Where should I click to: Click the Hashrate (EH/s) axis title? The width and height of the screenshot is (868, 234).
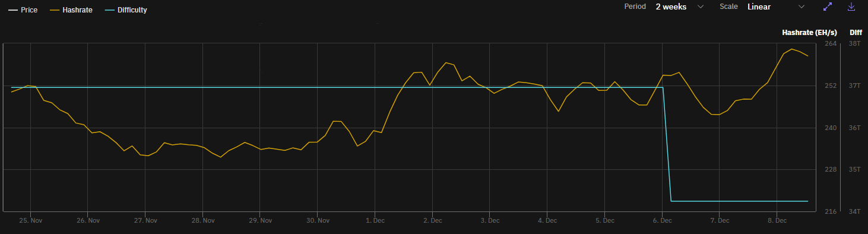point(809,33)
